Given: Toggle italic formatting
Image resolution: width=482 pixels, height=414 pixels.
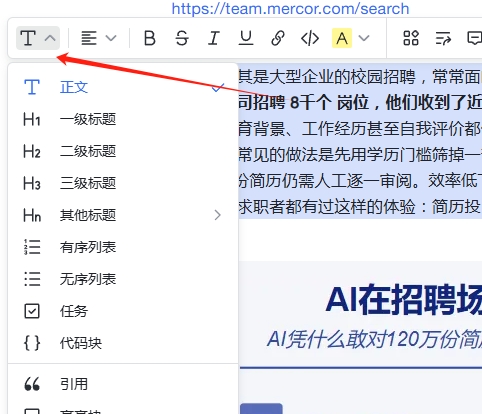Looking at the screenshot, I should point(214,38).
